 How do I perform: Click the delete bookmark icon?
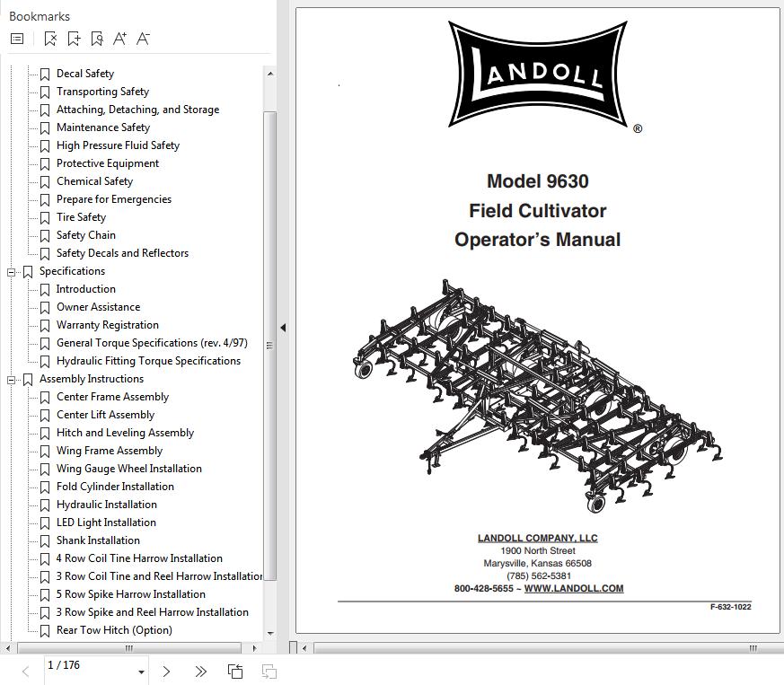coord(50,39)
